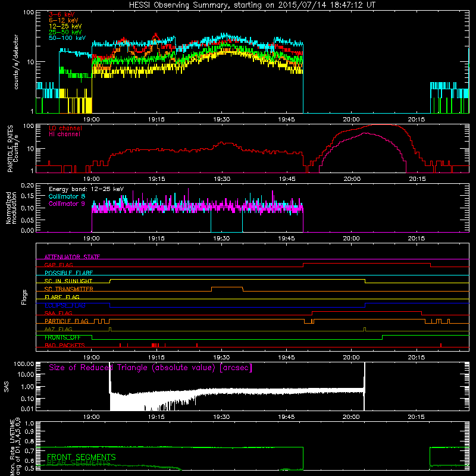Select the red '3-6 keV' legend label
This screenshot has height=476, width=476.
pos(62,14)
